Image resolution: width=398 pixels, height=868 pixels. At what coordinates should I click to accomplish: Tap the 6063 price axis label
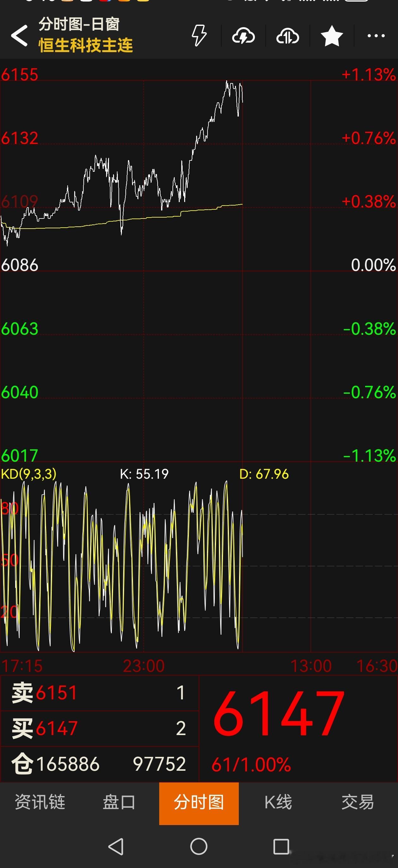tap(20, 328)
